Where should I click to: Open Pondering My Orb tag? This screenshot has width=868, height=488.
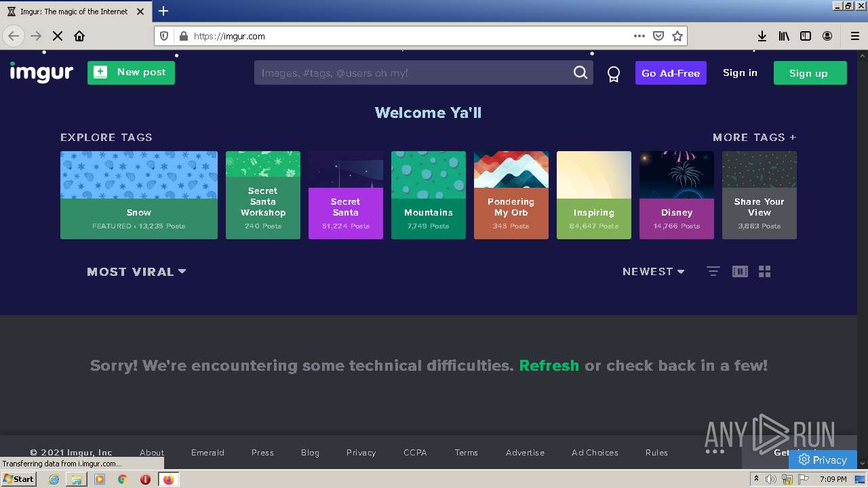[x=511, y=195]
